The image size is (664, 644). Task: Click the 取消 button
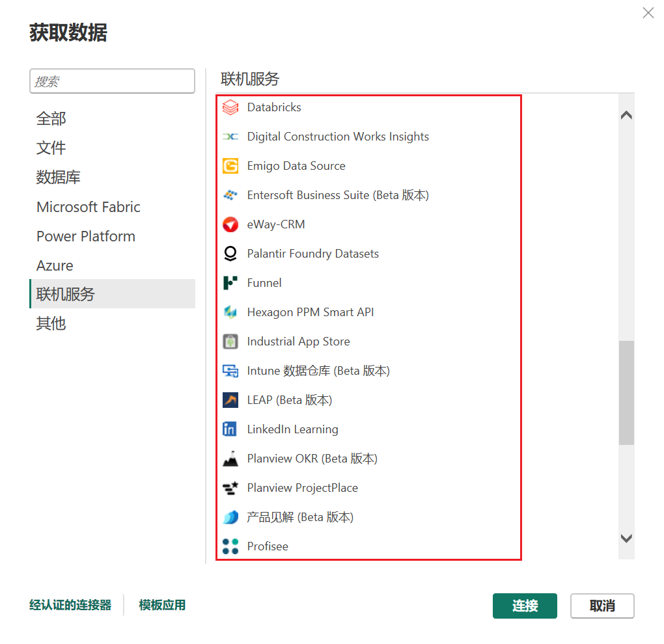[602, 606]
